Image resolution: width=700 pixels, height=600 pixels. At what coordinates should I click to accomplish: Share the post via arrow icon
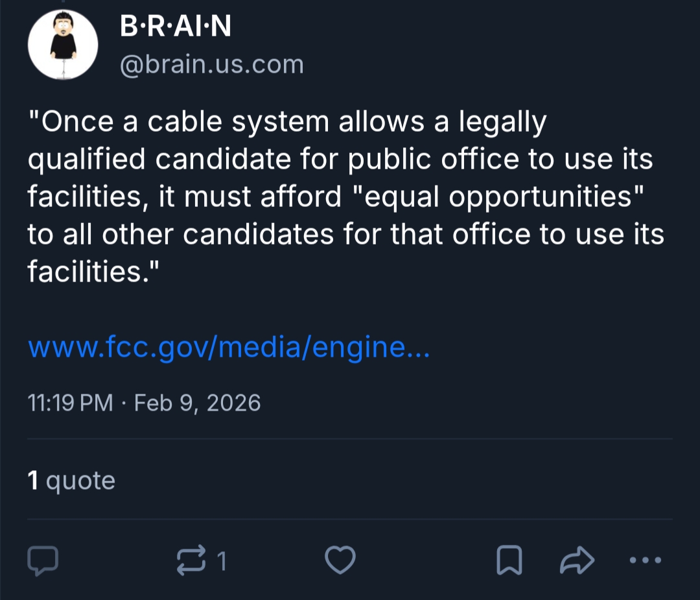[x=576, y=561]
